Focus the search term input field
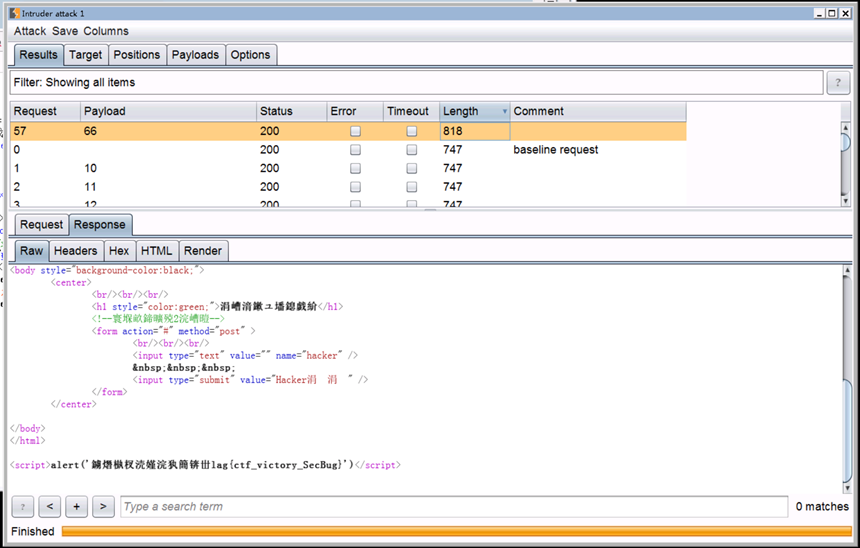The image size is (860, 548). [x=454, y=507]
